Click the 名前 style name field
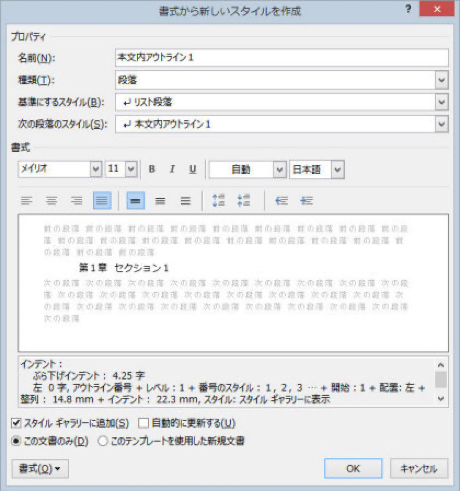This screenshot has height=491, width=460. pos(282,58)
